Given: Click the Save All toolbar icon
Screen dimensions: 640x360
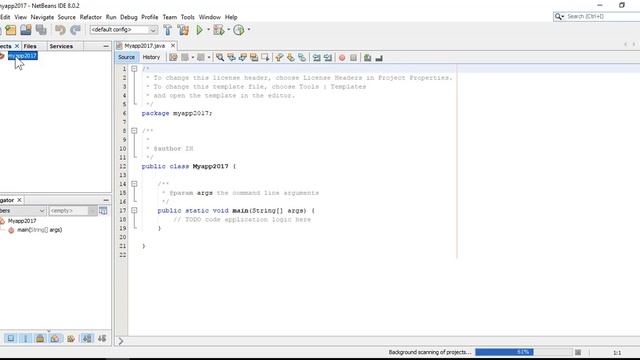Looking at the screenshot, I should coord(41,30).
